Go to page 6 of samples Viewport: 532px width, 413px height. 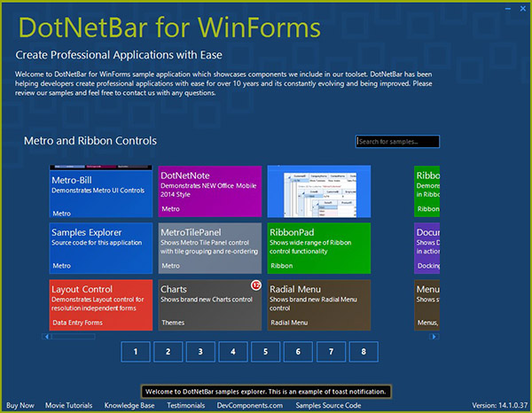(x=298, y=352)
